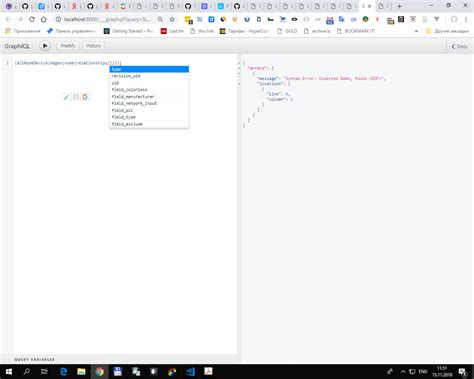Open Windows search from taskbar
Screen dimensions: 474x379
click(27, 371)
